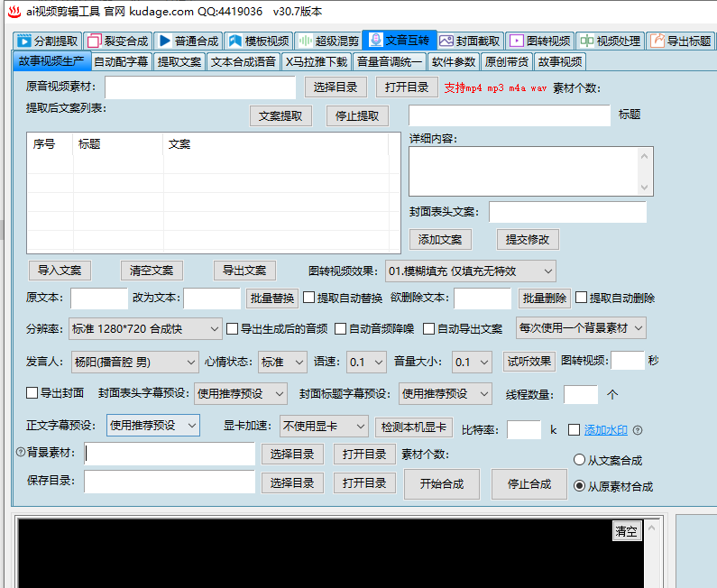Click the 提交修改 button
This screenshot has height=588, width=717.
[x=528, y=240]
